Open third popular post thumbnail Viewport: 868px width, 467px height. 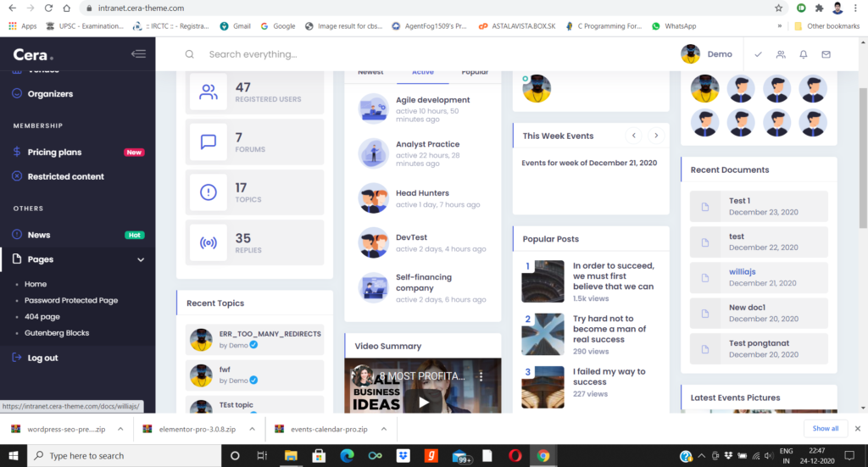pos(543,387)
